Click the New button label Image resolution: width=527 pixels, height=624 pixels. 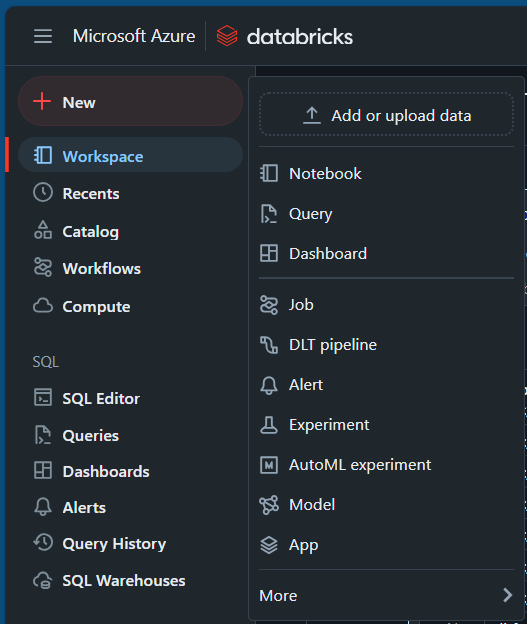click(x=79, y=102)
